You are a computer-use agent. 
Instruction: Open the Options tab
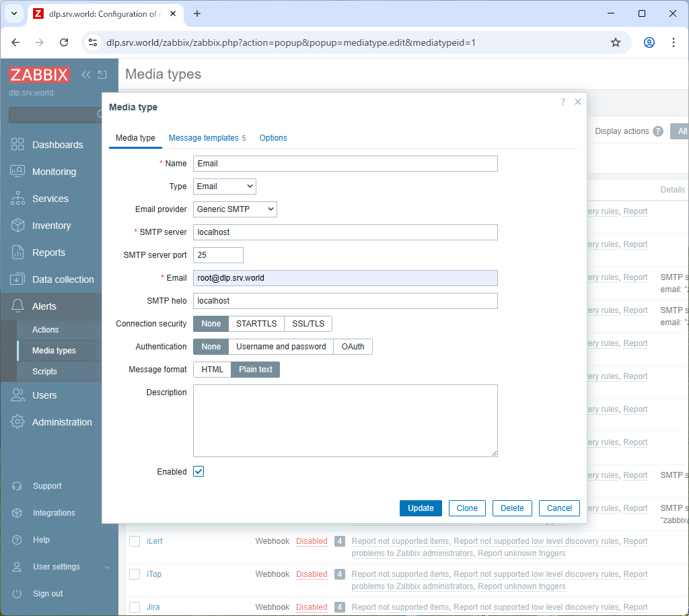(x=273, y=138)
